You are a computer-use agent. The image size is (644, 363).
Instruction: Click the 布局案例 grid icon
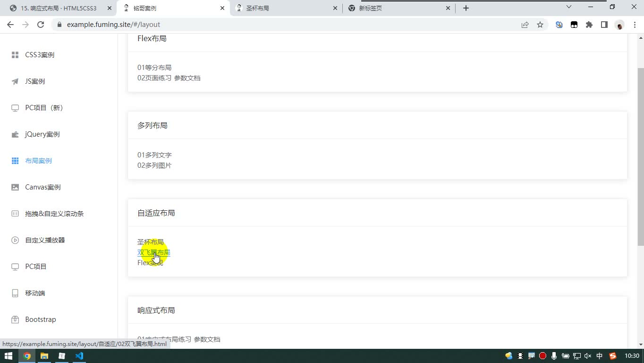(x=15, y=161)
